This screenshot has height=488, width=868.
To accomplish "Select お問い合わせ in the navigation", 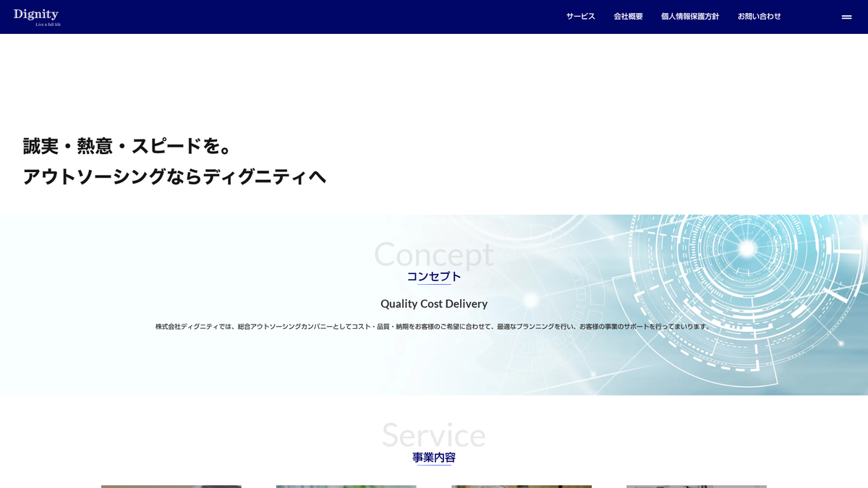I will tap(759, 17).
